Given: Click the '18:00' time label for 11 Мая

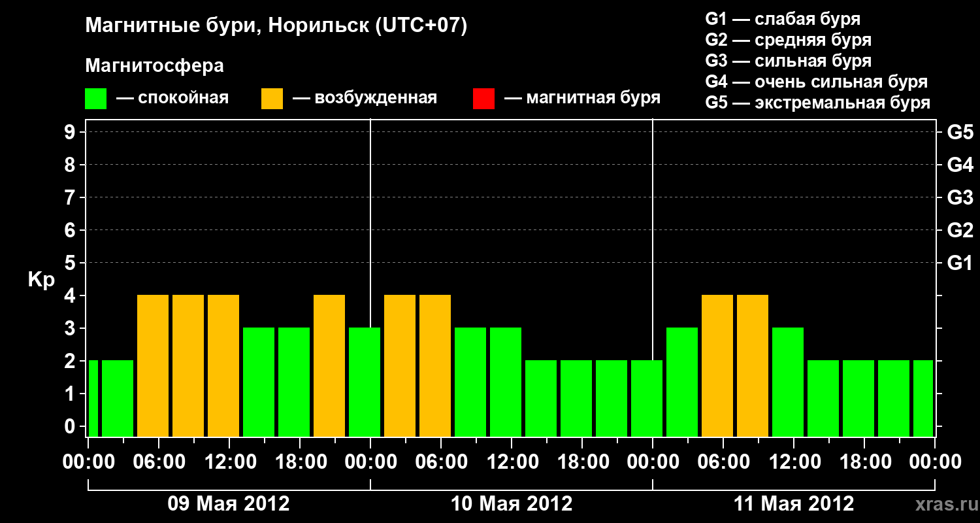Looking at the screenshot, I should point(864,462).
